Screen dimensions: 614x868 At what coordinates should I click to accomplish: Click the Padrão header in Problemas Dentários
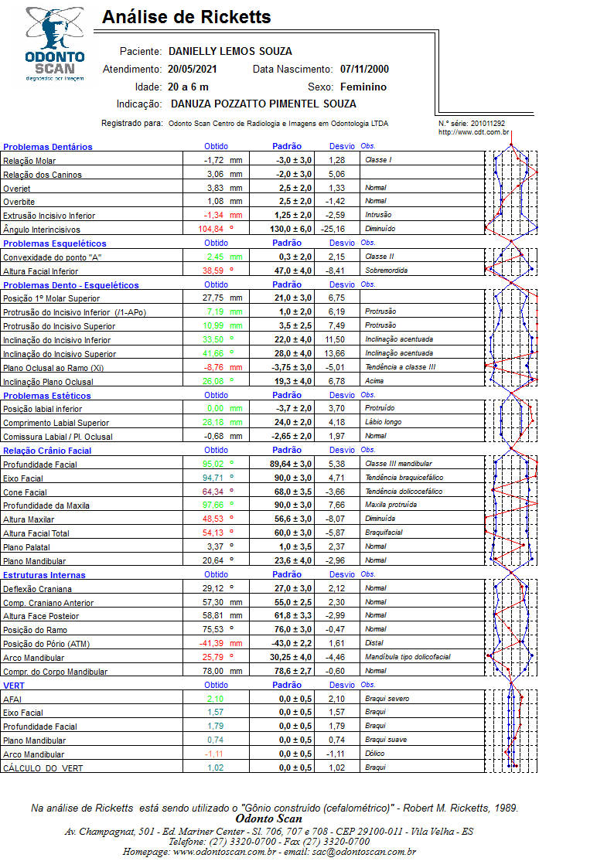(x=287, y=146)
